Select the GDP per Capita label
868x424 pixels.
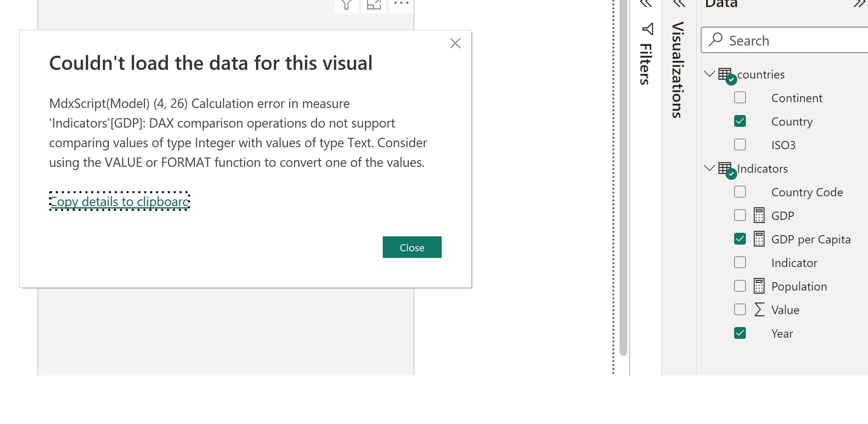(811, 239)
